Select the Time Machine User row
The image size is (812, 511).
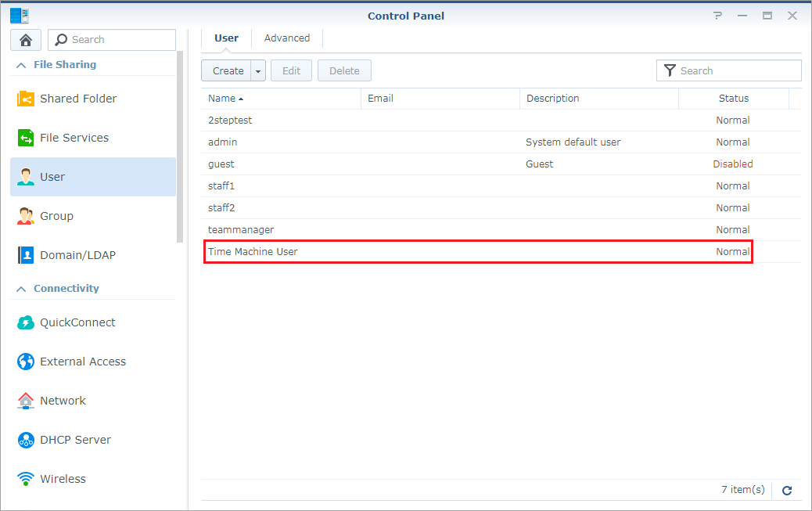tap(501, 252)
